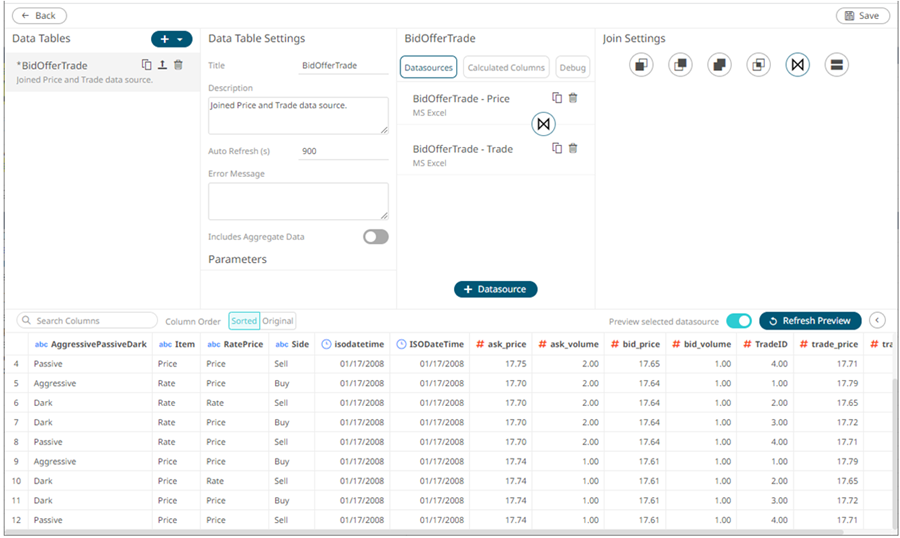This screenshot has height=538, width=900.
Task: Switch column order to Original
Action: [278, 321]
